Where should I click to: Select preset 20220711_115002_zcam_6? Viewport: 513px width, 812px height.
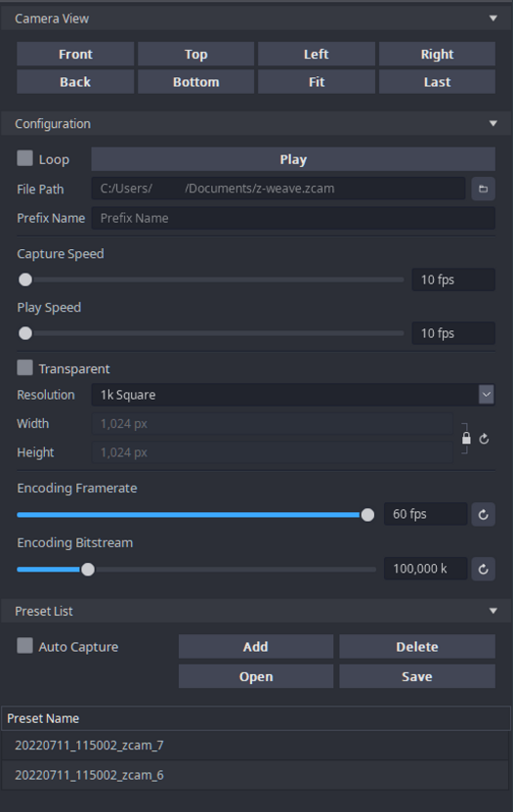pyautogui.click(x=256, y=775)
